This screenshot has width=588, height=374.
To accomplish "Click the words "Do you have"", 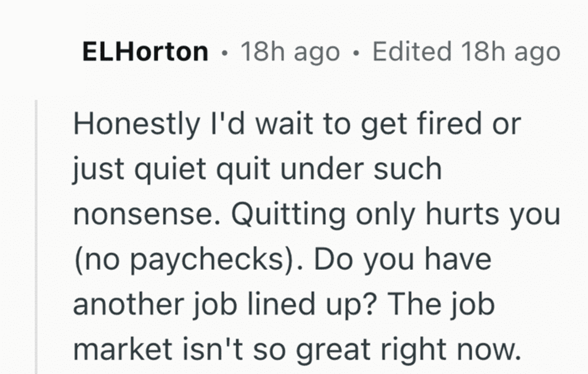I will click(402, 259).
